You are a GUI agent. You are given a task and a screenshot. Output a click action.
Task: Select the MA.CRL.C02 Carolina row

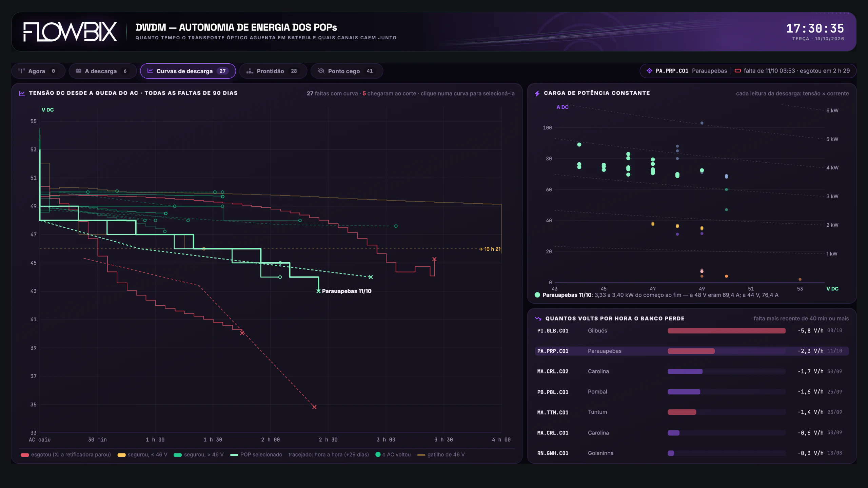pos(692,371)
